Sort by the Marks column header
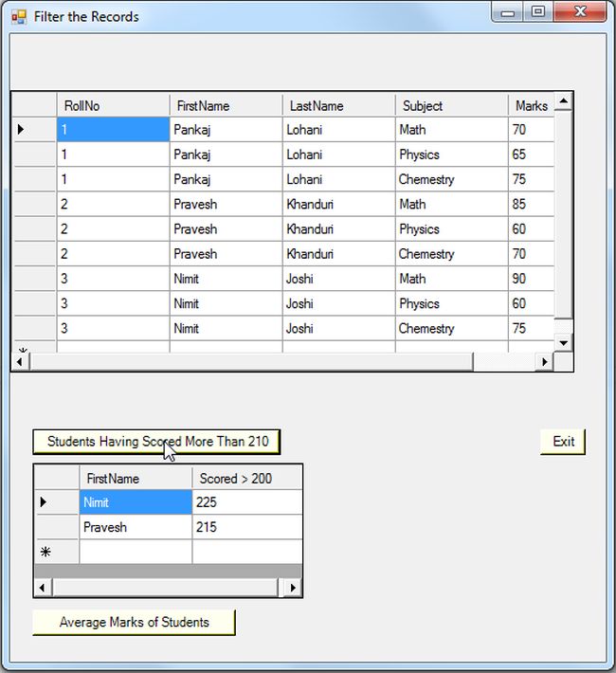Screen dimensions: 616x673 click(x=532, y=105)
